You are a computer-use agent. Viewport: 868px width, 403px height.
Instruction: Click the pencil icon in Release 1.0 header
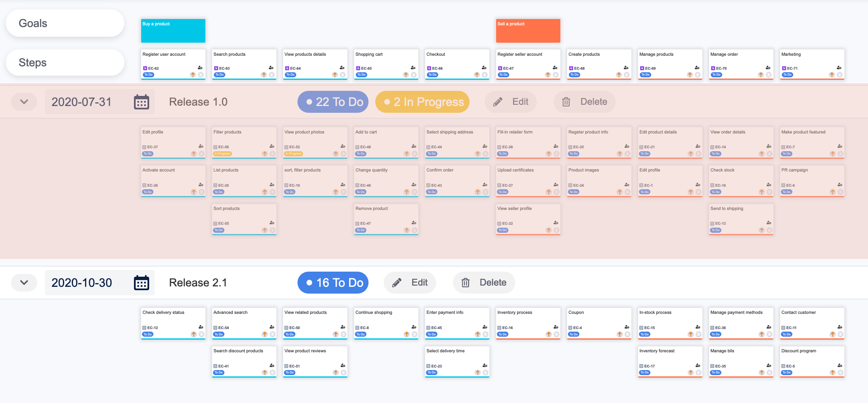click(x=497, y=101)
